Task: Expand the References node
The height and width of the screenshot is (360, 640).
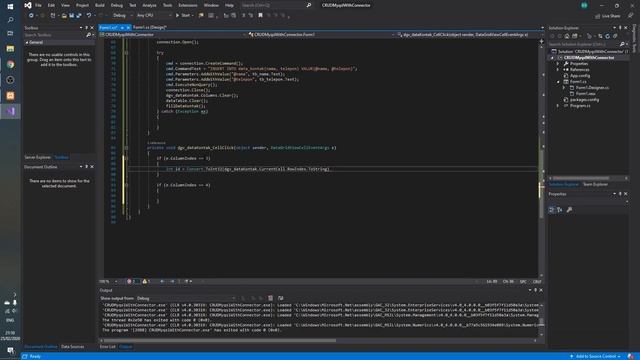Action: tap(558, 70)
